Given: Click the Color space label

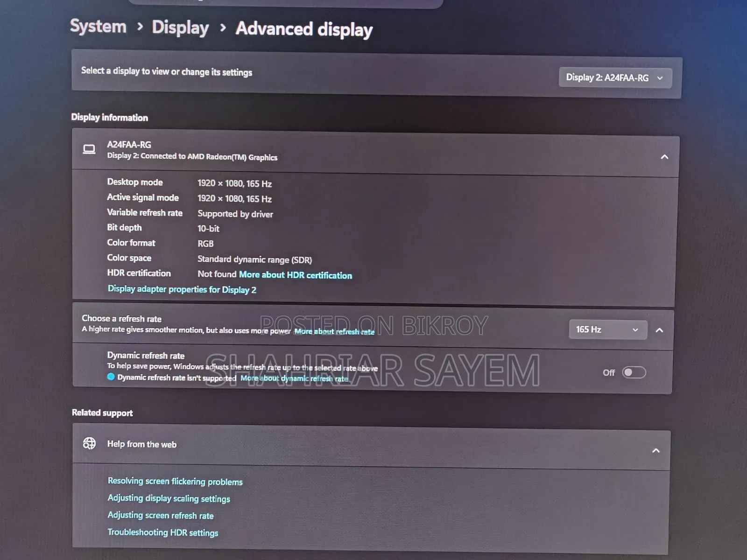Looking at the screenshot, I should (129, 258).
